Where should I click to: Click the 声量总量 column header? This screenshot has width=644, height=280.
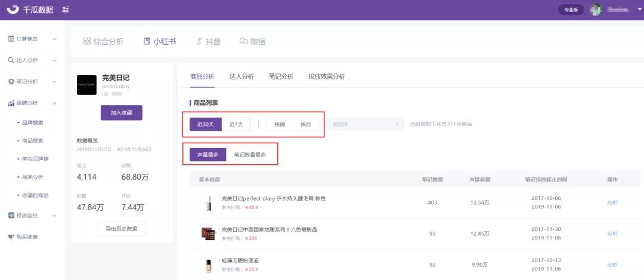pos(480,180)
